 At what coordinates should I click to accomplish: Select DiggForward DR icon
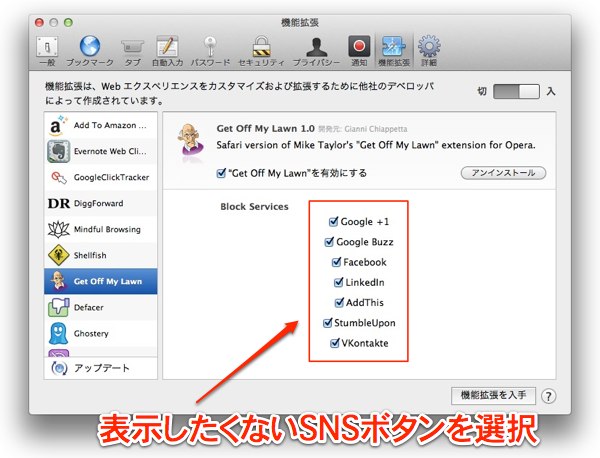click(x=59, y=203)
